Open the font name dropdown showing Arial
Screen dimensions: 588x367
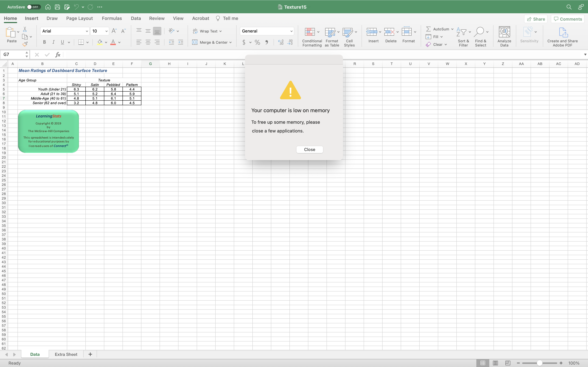pos(87,31)
